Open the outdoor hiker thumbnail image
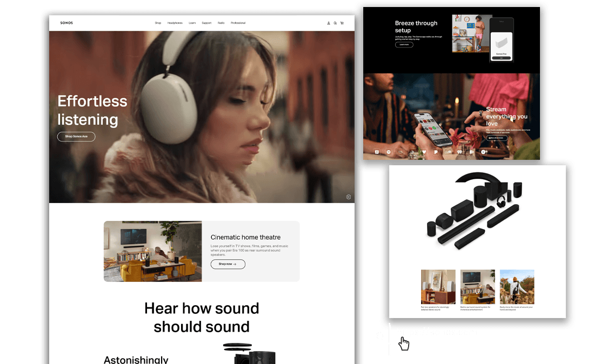Screen dimensions: 607x364 pyautogui.click(x=517, y=287)
